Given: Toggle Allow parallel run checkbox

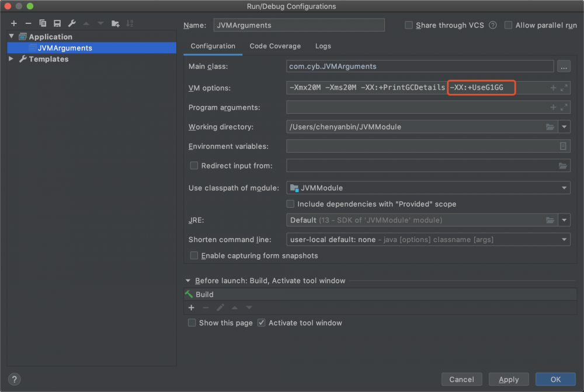Looking at the screenshot, I should click(x=509, y=25).
